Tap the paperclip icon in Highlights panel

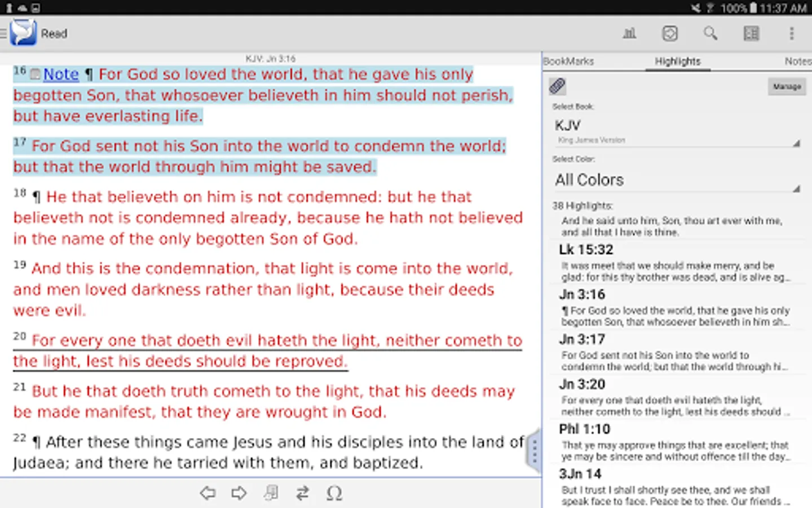click(x=557, y=86)
